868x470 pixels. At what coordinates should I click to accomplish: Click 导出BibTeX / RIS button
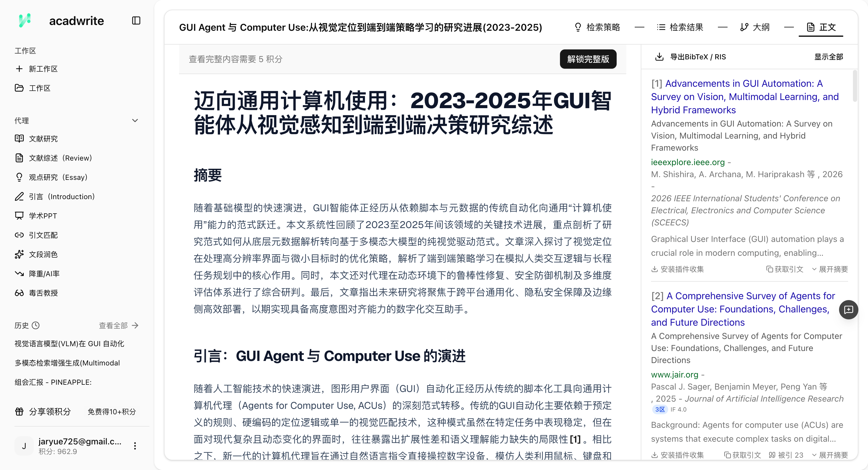[690, 57]
